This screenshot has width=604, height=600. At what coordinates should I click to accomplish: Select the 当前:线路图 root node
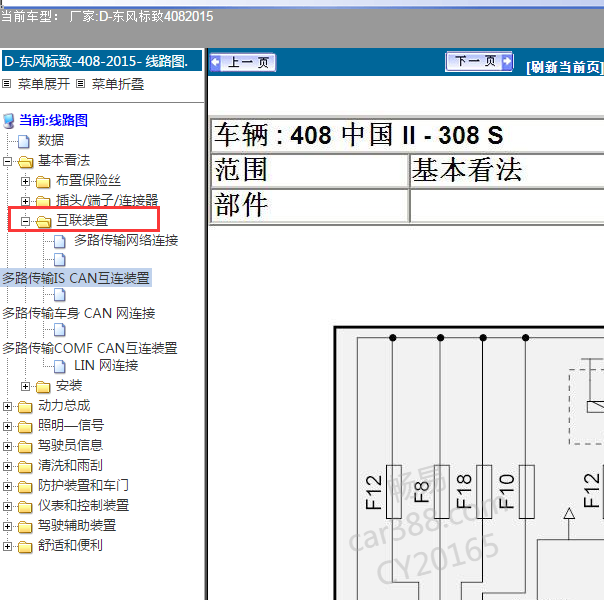(x=54, y=120)
